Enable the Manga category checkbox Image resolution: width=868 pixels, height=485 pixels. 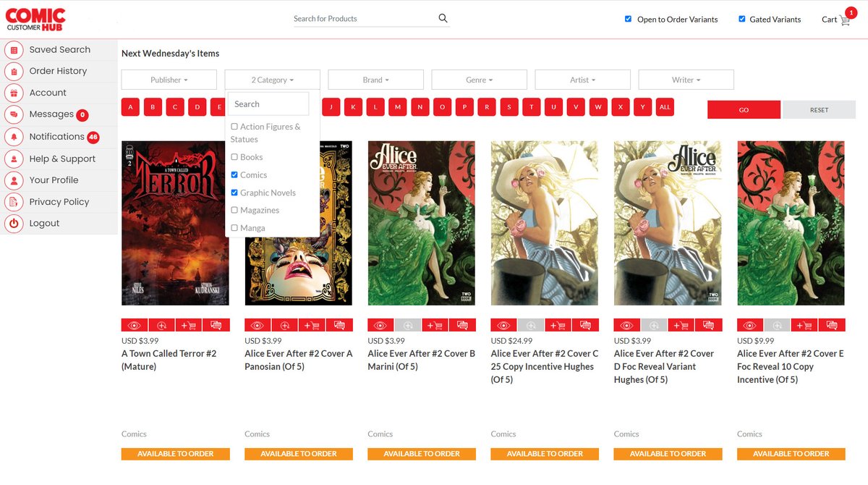(234, 227)
